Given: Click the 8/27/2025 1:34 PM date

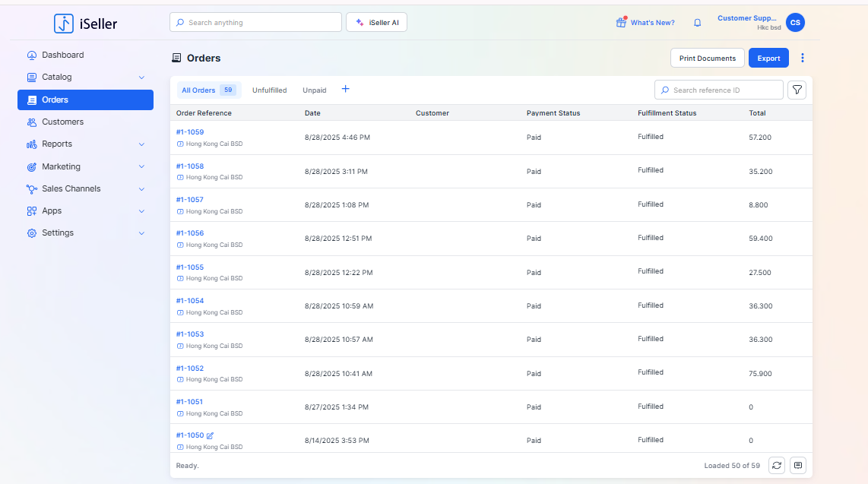Looking at the screenshot, I should pyautogui.click(x=337, y=407).
